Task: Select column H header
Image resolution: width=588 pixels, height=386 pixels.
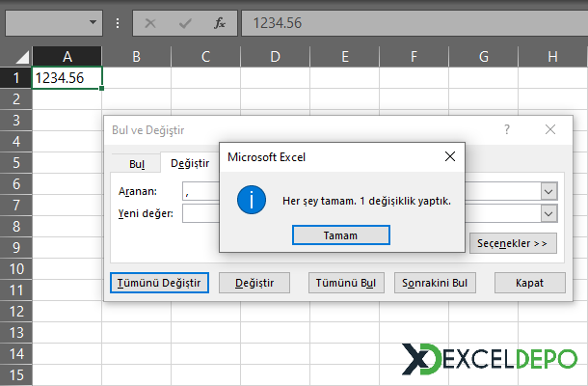Action: [552, 57]
